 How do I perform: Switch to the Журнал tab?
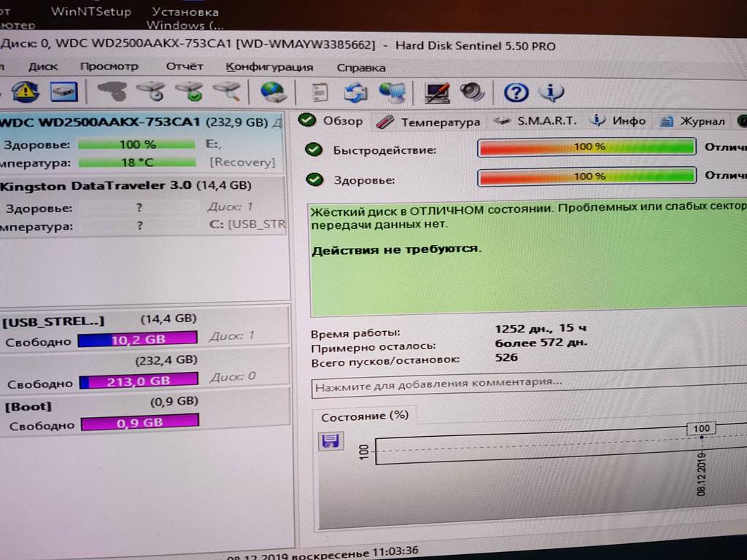pyautogui.click(x=692, y=122)
